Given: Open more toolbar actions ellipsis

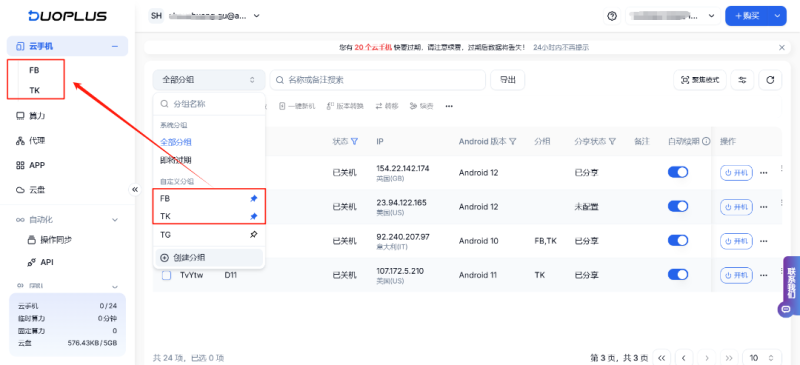Looking at the screenshot, I should 449,106.
